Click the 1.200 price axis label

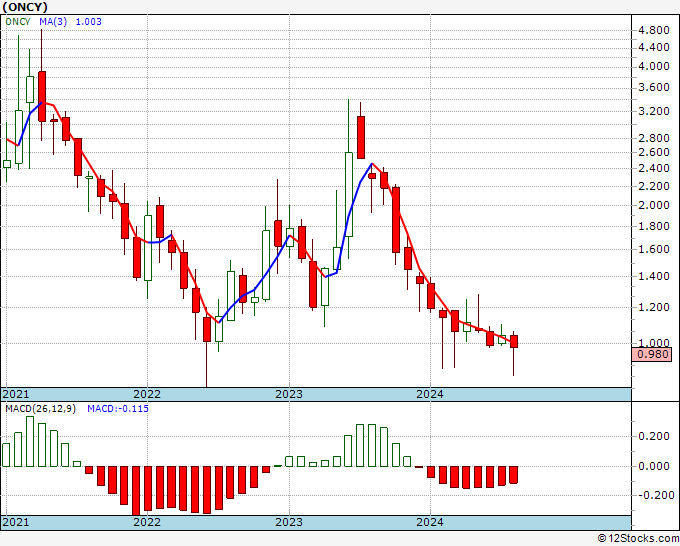pyautogui.click(x=654, y=307)
